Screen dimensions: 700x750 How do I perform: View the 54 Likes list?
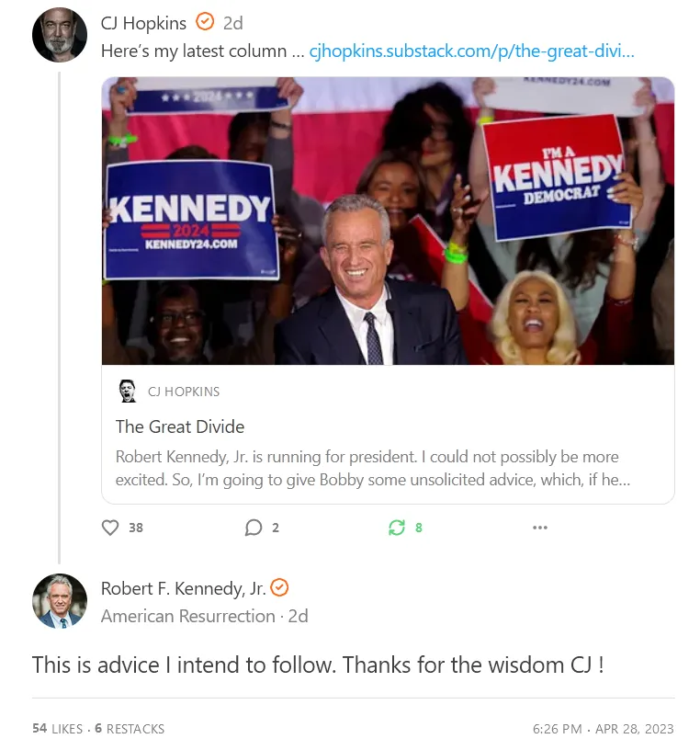click(x=57, y=729)
